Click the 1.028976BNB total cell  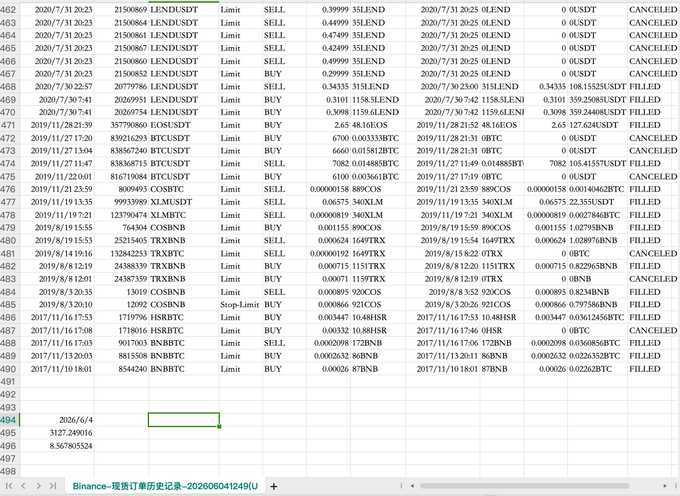[597, 241]
